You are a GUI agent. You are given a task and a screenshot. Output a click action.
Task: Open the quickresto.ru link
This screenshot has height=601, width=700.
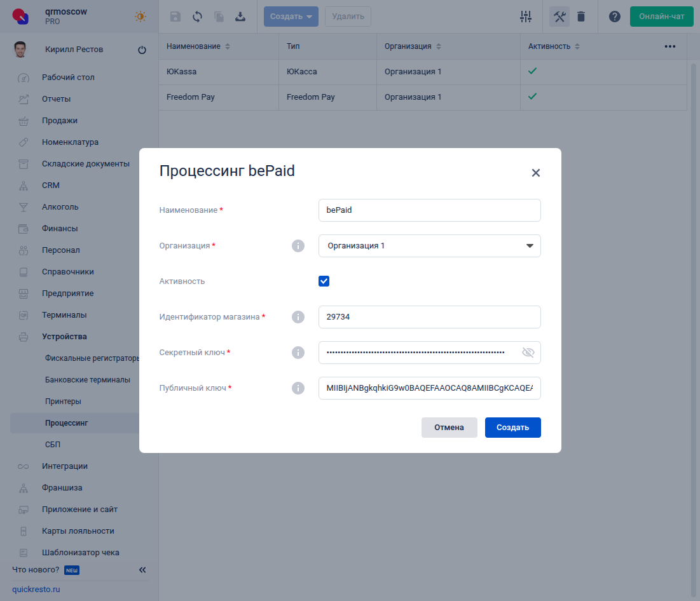36,590
